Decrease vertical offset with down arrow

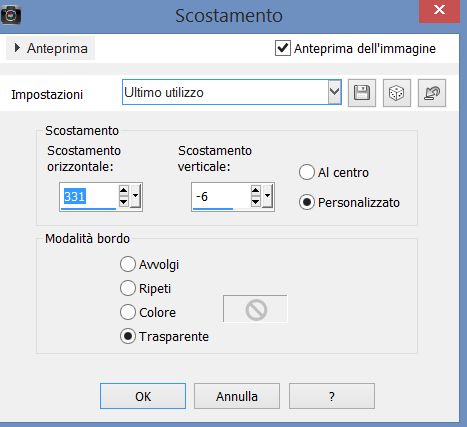tap(256, 202)
